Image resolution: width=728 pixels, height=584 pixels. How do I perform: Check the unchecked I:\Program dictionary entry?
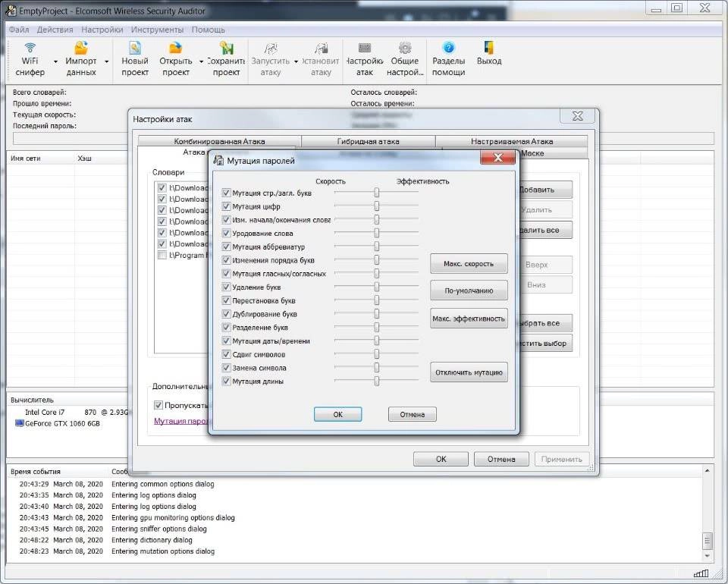162,255
